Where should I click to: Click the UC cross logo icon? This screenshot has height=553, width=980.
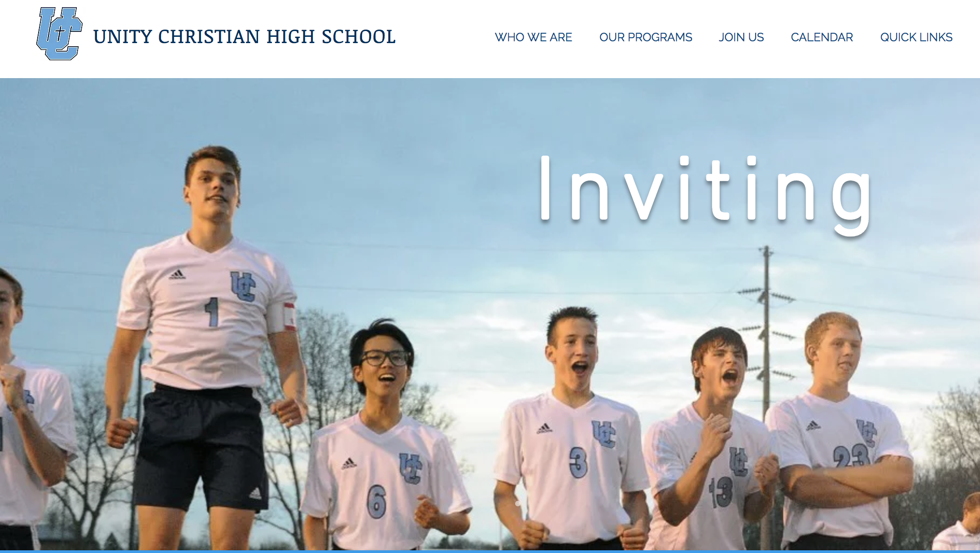click(x=59, y=34)
